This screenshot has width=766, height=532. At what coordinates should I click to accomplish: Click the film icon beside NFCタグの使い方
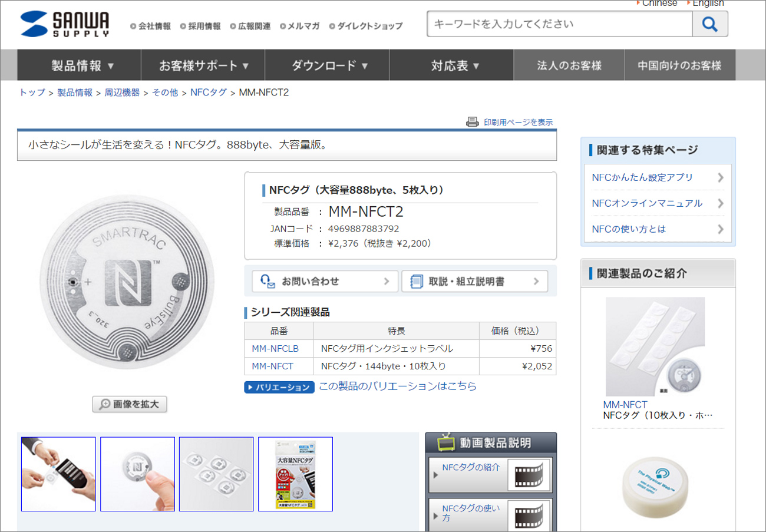[x=529, y=516]
